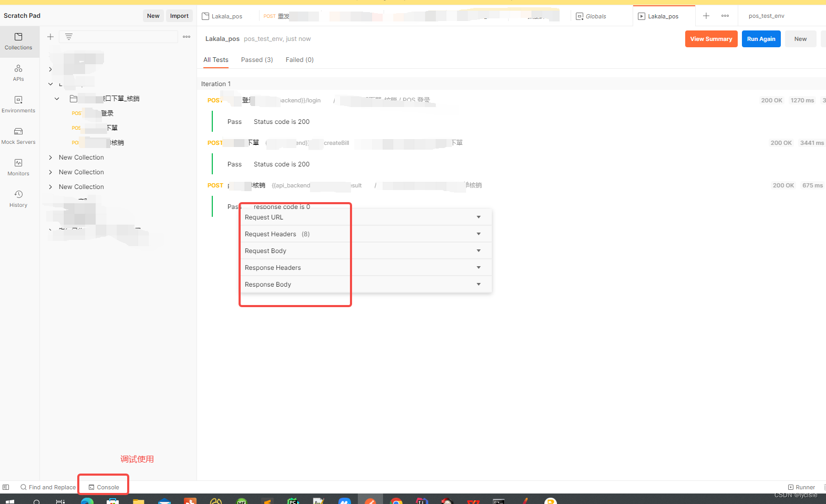This screenshot has height=504, width=826.
Task: Click the 1270 ms response time
Action: point(802,100)
